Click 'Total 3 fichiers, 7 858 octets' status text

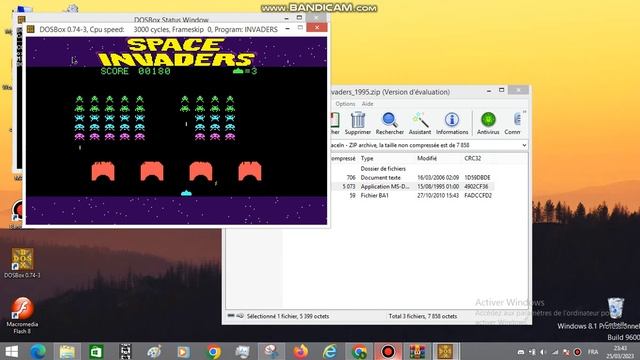pyautogui.click(x=422, y=316)
